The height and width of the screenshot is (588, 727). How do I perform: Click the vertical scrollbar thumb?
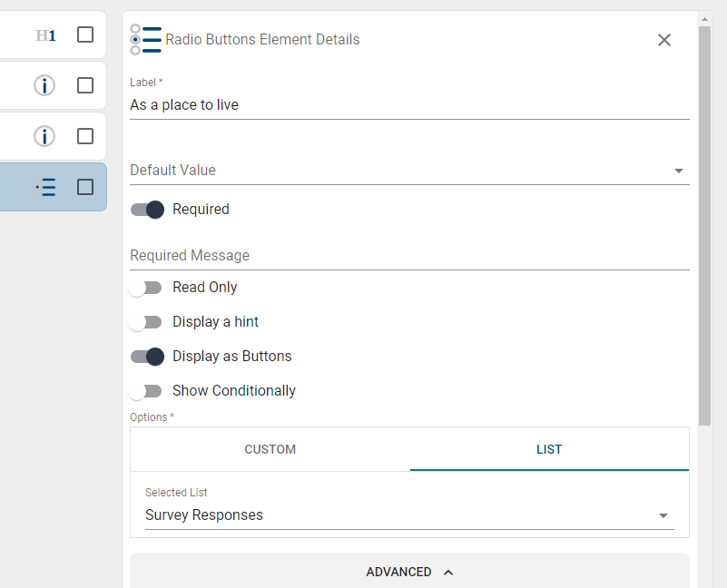[704, 226]
